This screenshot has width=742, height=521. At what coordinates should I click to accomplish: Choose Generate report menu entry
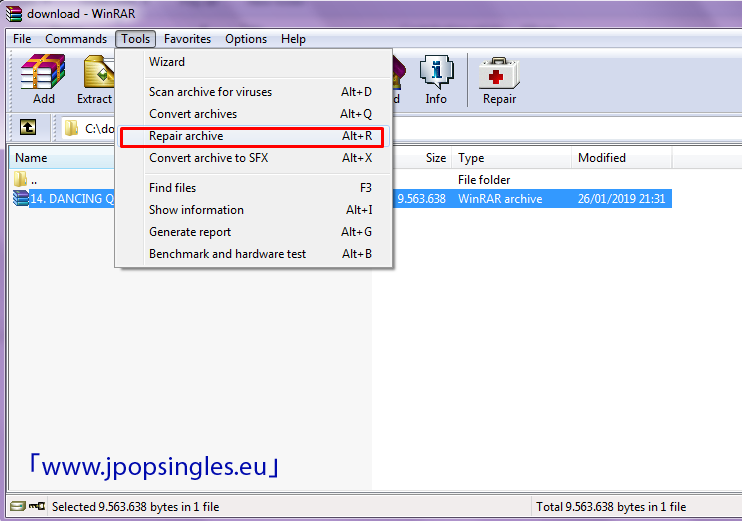254,232
